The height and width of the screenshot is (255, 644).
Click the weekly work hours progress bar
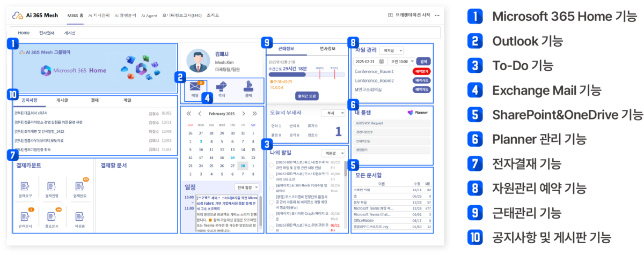pos(306,76)
